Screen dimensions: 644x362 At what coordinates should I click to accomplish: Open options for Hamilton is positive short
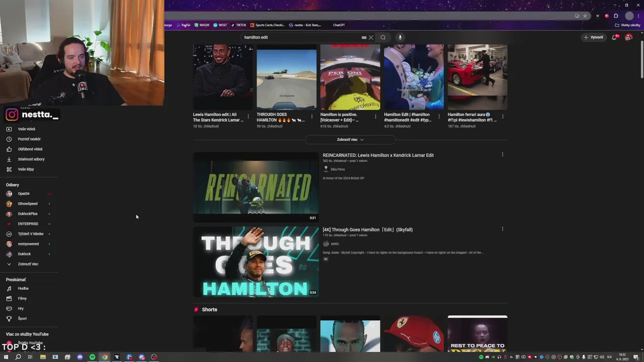(375, 117)
